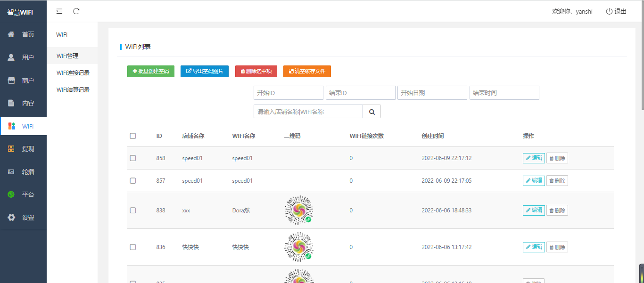Click 删除 for row 838
The image size is (644, 283).
pyautogui.click(x=557, y=210)
